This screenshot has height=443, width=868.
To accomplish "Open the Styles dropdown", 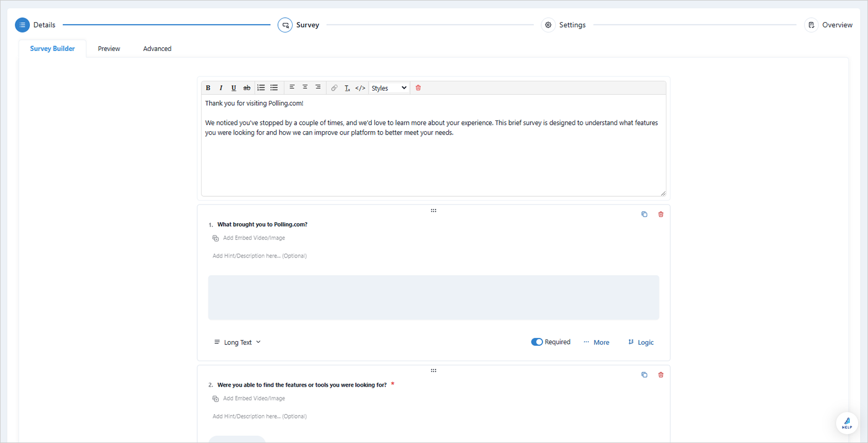I will click(x=389, y=88).
